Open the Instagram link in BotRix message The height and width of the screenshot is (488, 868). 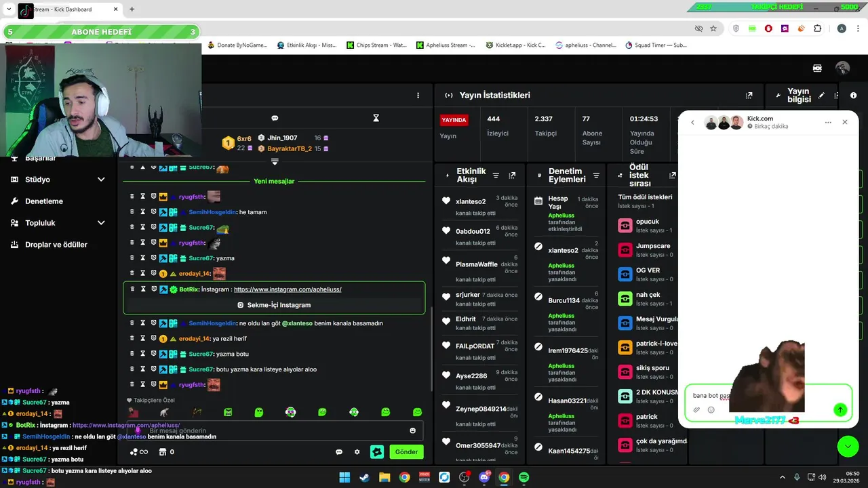point(288,289)
